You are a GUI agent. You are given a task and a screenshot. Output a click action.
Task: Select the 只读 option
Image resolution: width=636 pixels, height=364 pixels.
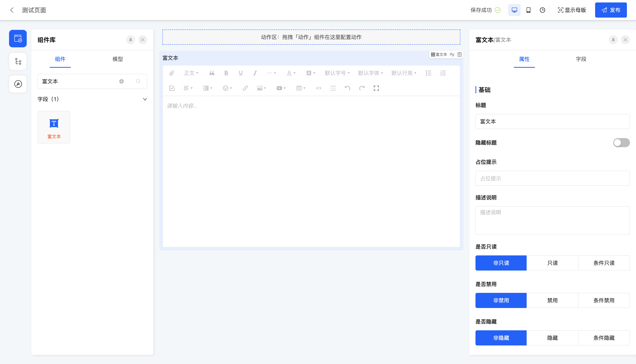552,263
